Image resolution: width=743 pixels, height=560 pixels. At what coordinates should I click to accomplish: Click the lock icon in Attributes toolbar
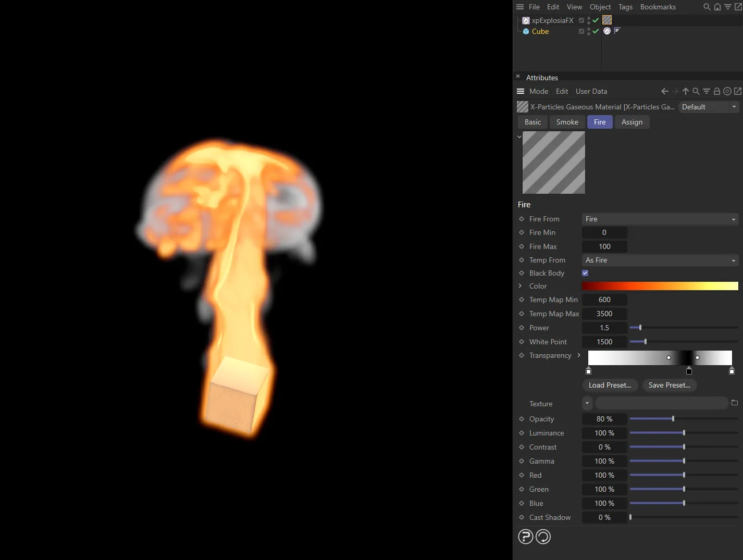(717, 91)
